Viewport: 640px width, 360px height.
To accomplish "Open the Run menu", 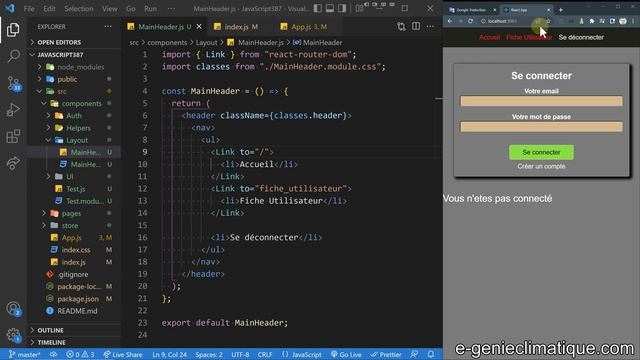I will point(151,9).
